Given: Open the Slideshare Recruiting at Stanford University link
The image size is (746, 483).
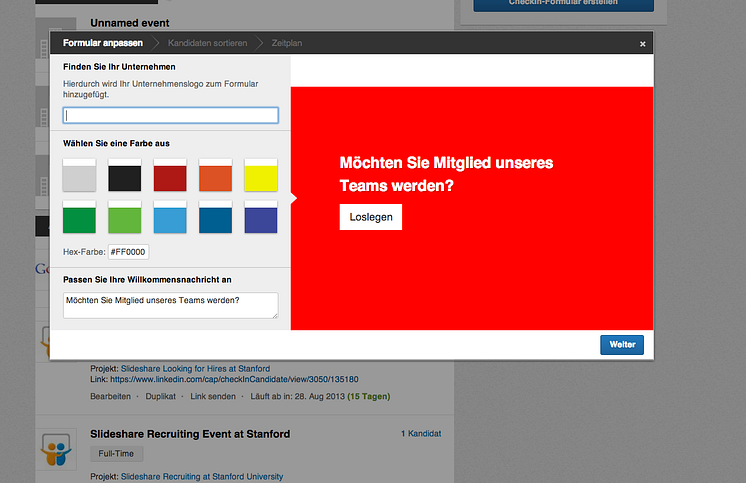Looking at the screenshot, I should (202, 477).
